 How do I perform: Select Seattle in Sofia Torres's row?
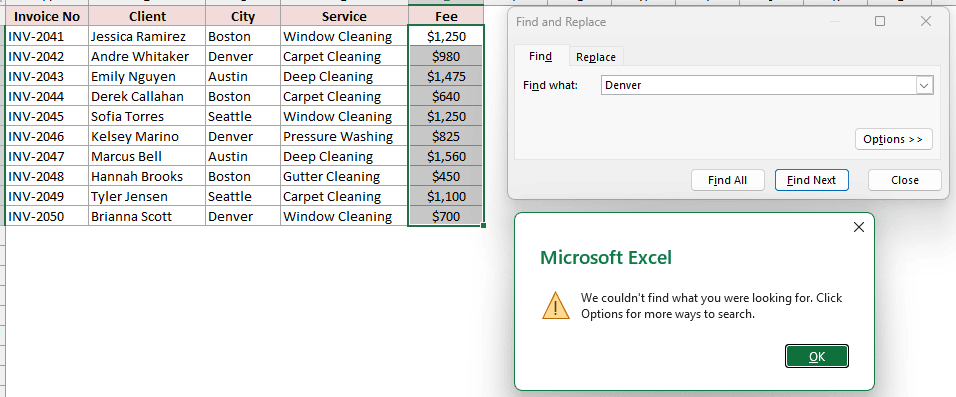(x=243, y=116)
